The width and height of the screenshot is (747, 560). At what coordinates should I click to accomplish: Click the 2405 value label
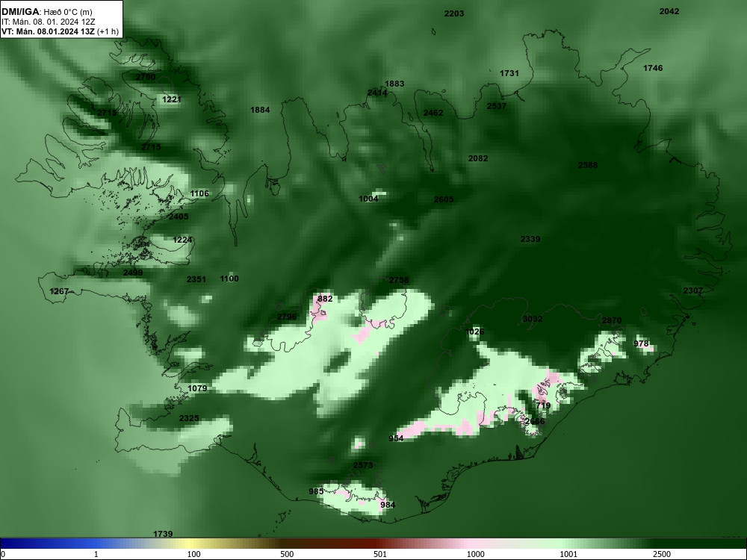179,217
